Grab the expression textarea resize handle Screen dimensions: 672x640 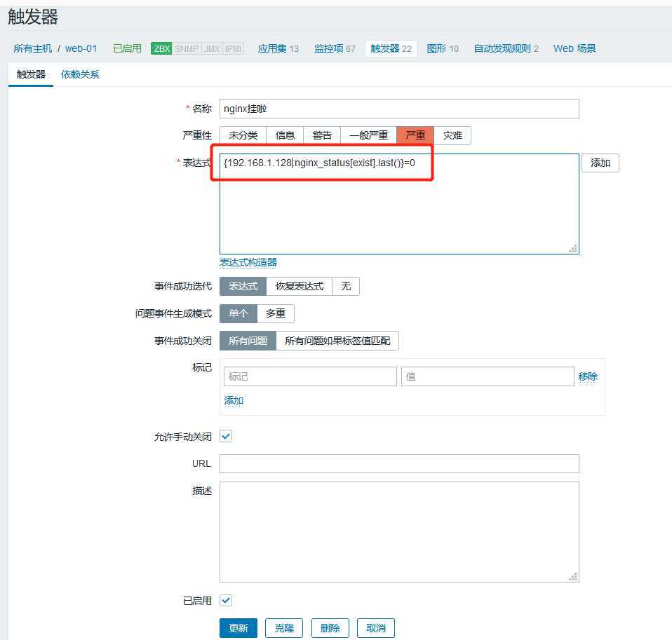tap(573, 248)
